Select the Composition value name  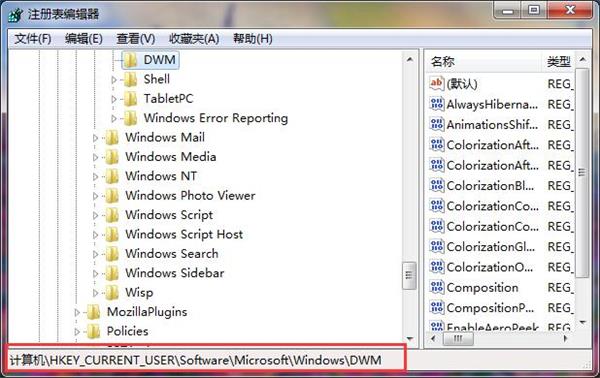pyautogui.click(x=482, y=288)
